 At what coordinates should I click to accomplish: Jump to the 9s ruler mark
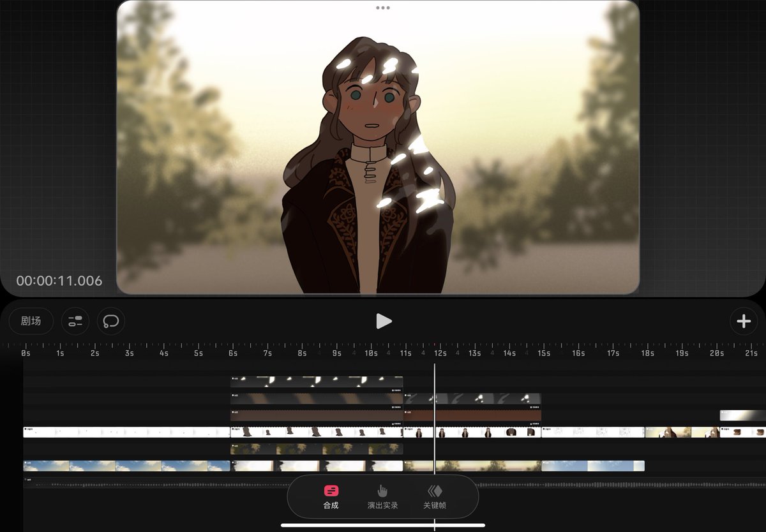[x=336, y=353]
